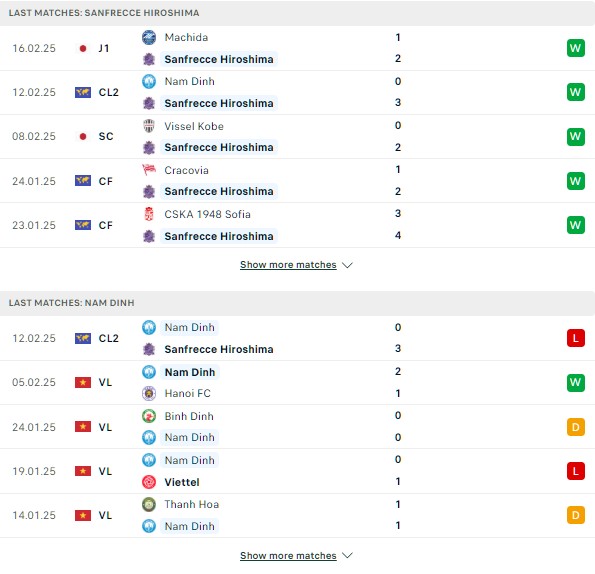Screen dimensions: 595x574
Task: Click Vietnam flag on 14.01.25 VL row
Action: [83, 515]
